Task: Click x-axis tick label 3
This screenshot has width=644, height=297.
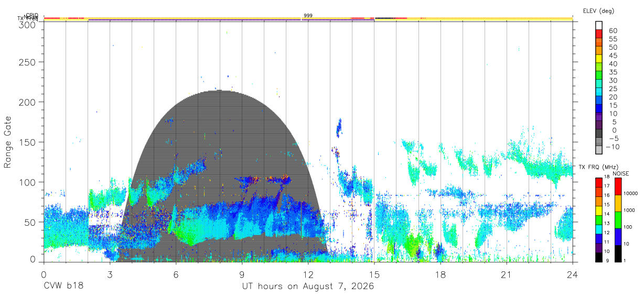Action: pyautogui.click(x=110, y=274)
